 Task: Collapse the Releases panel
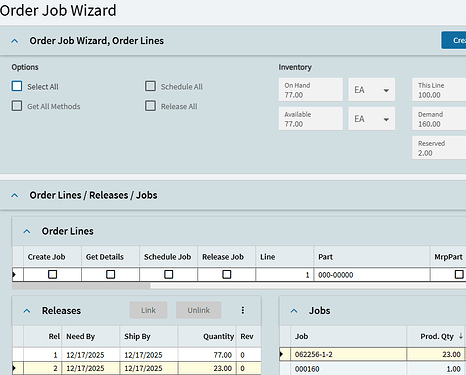click(27, 311)
